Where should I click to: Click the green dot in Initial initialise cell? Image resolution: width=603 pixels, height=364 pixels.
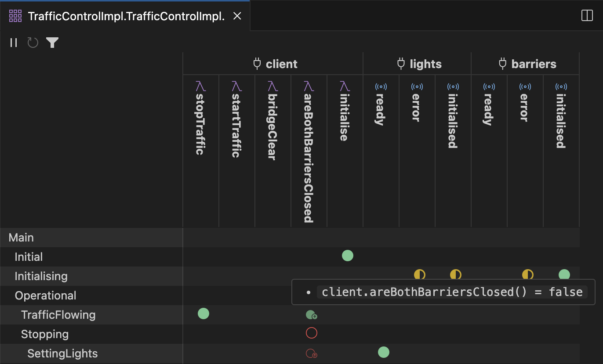click(348, 256)
